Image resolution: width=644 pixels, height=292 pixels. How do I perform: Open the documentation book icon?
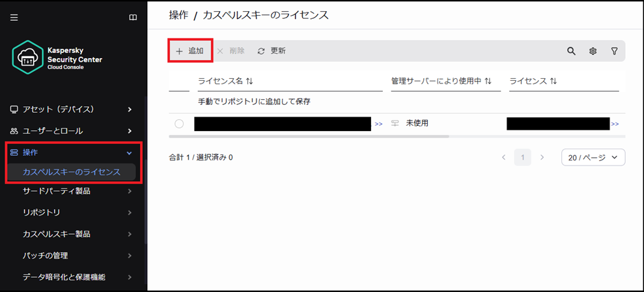pos(133,18)
